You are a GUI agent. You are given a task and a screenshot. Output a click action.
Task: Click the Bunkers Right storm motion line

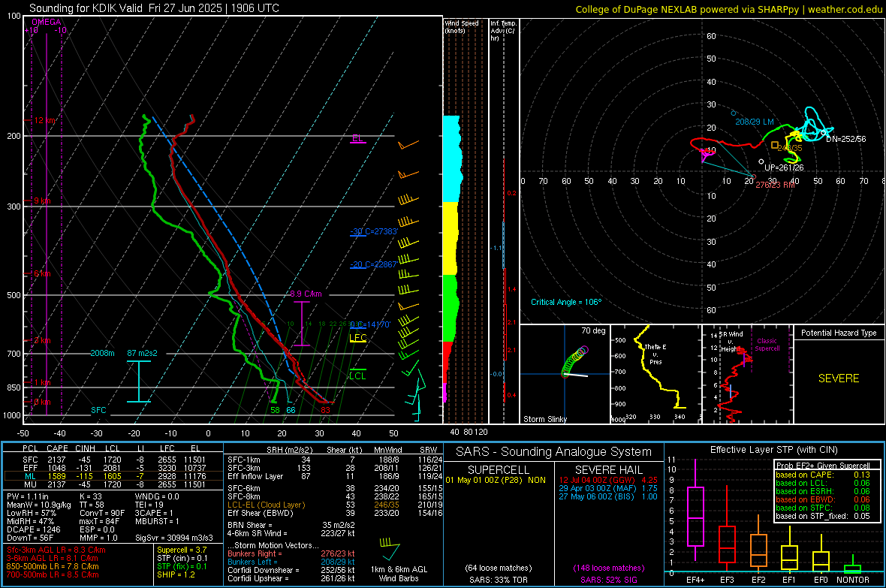pyautogui.click(x=291, y=553)
